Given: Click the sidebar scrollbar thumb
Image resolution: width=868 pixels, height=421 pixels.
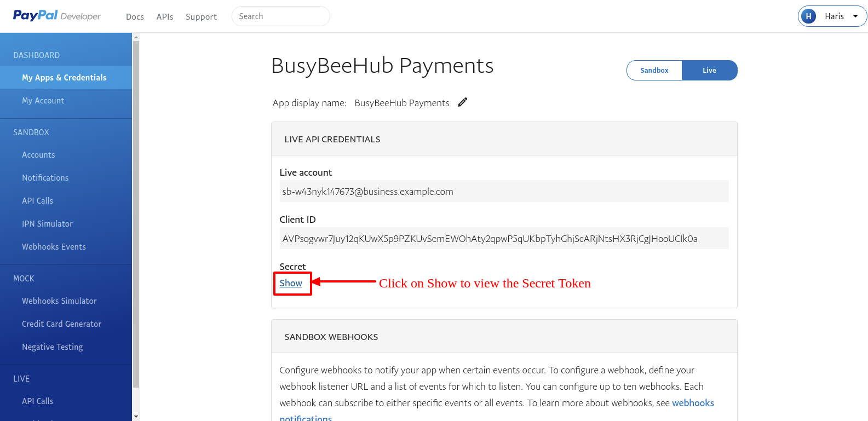Looking at the screenshot, I should [x=136, y=214].
